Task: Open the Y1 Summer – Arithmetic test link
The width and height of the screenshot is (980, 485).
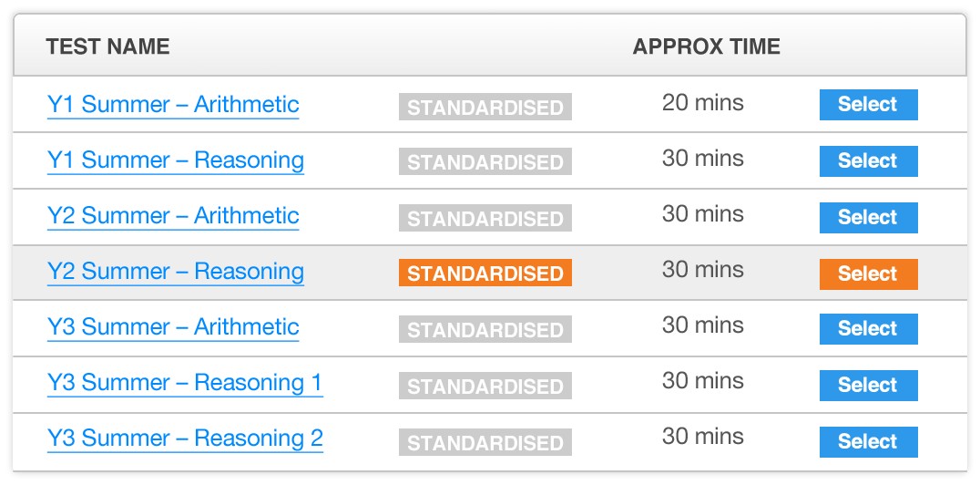Action: pos(173,105)
